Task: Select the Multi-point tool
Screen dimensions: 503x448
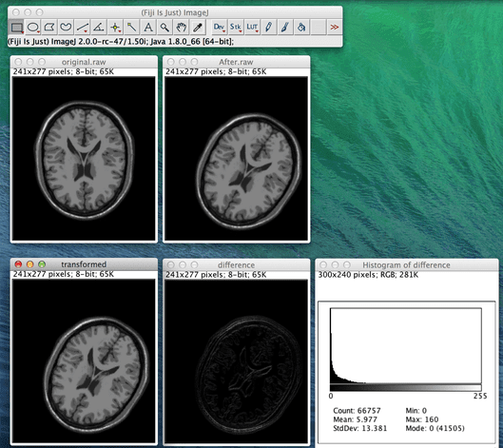Action: pyautogui.click(x=115, y=28)
